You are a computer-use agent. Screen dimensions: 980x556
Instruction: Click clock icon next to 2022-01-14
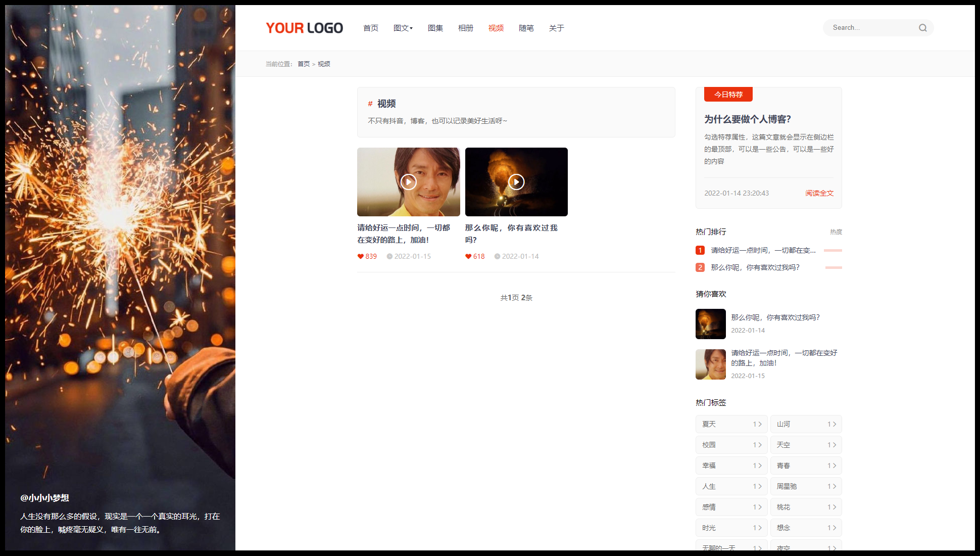click(497, 256)
